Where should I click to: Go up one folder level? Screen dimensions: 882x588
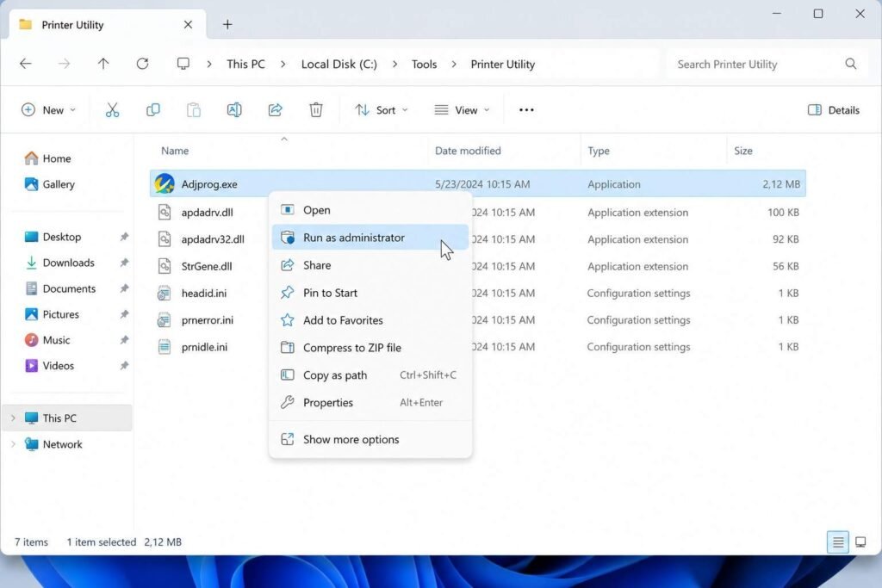pyautogui.click(x=103, y=64)
